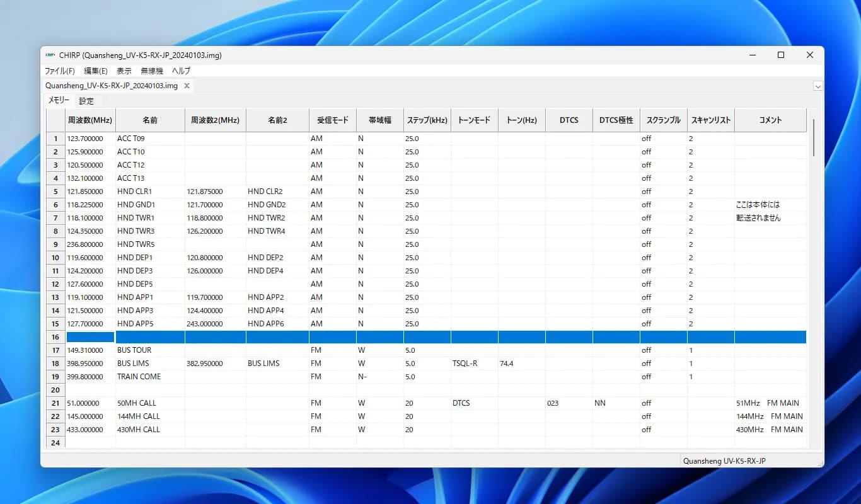Minimize the CHIRP window

(x=752, y=55)
